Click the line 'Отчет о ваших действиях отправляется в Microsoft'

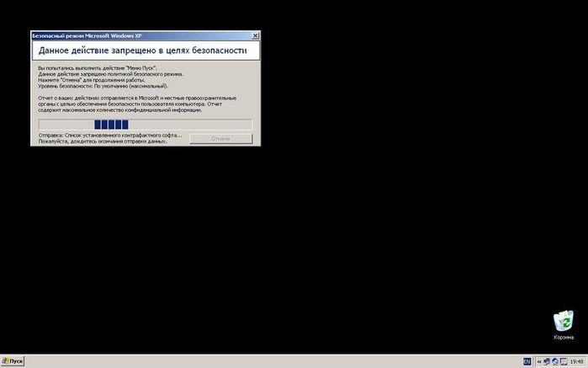coord(137,98)
